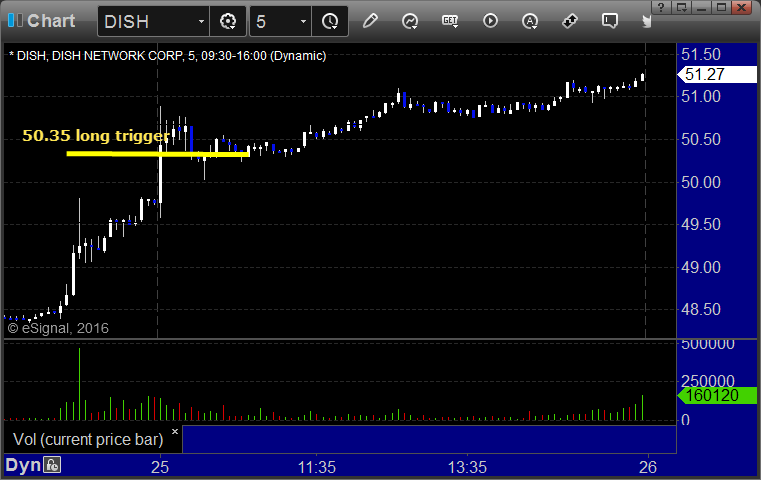Minimize the chart window

click(701, 7)
